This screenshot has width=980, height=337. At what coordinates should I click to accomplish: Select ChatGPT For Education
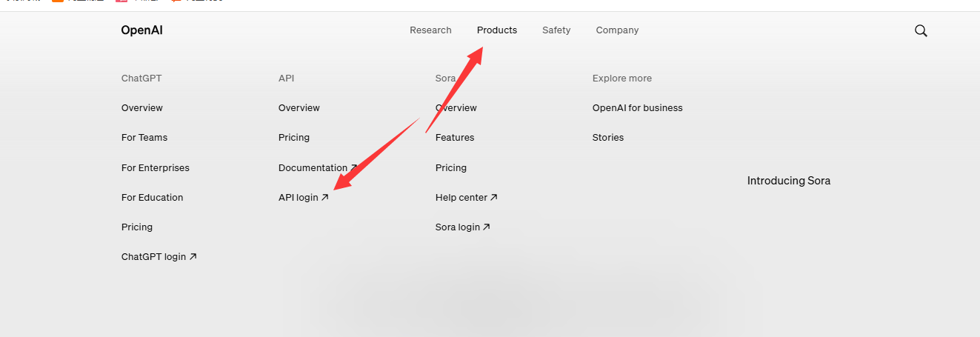pyautogui.click(x=152, y=198)
